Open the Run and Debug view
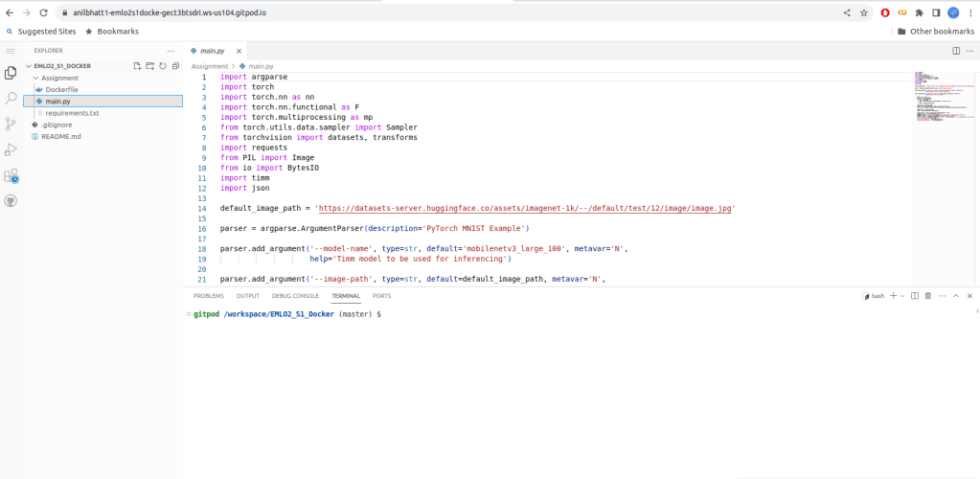This screenshot has width=980, height=479. 11,149
